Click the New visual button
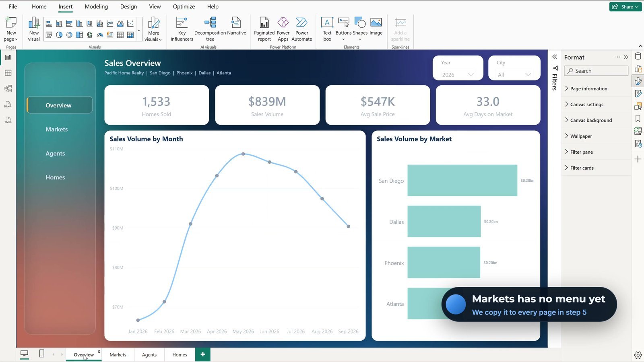Image resolution: width=644 pixels, height=362 pixels. [34, 29]
